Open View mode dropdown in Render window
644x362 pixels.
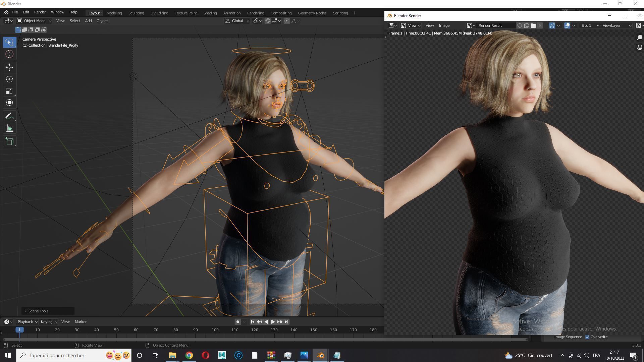(411, 25)
